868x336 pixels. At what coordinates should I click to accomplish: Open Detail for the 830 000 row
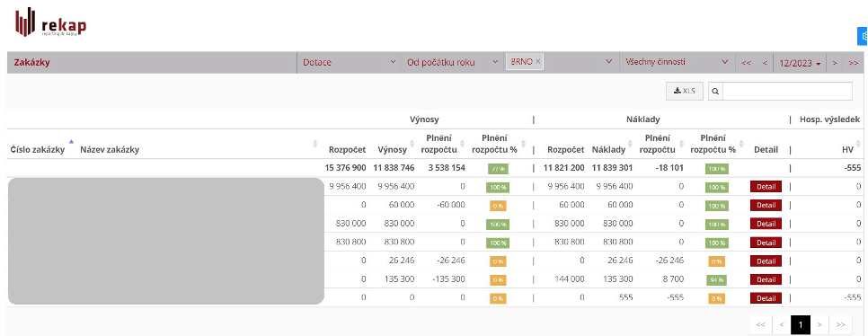coord(766,224)
